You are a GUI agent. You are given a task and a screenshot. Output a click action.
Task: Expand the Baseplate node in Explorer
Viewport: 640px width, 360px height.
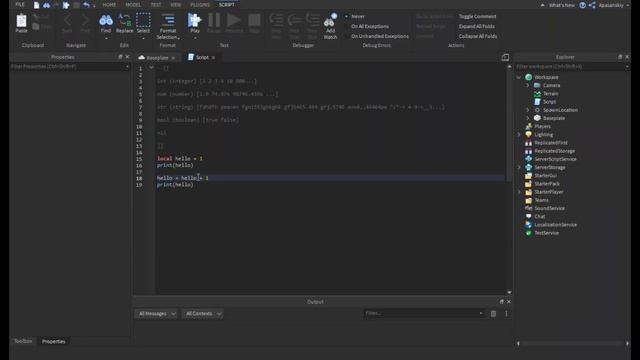pos(527,118)
